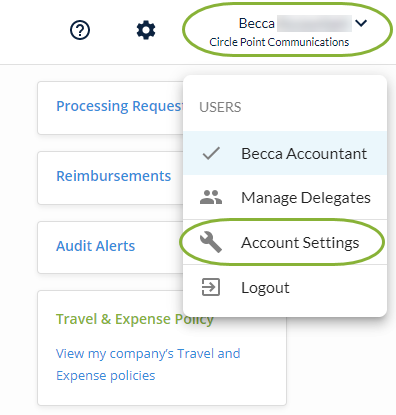Choose Manage Delegates from the menu
This screenshot has height=415, width=396.
pyautogui.click(x=285, y=197)
